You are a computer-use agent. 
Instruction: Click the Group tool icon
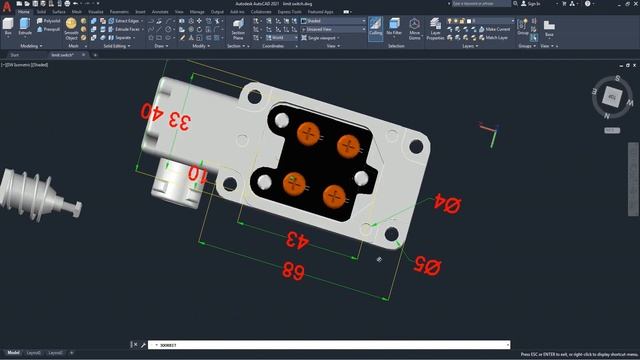[522, 27]
